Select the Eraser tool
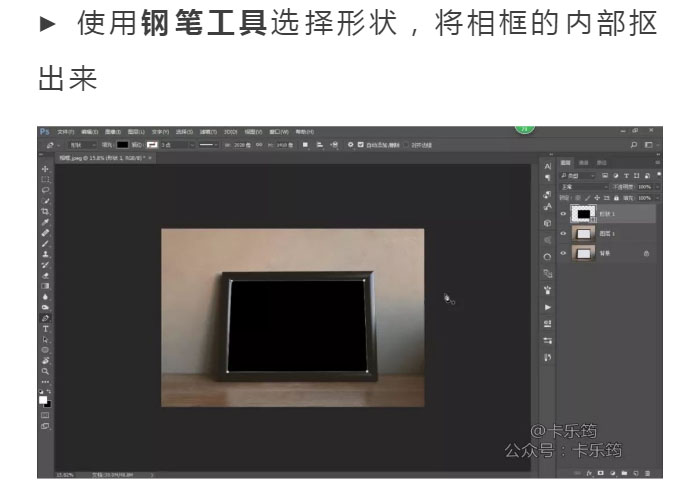Viewport: 700px width, 487px height. coord(45,275)
